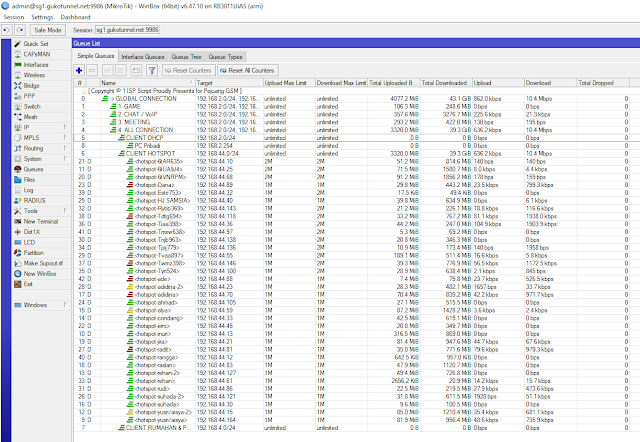Select CLIENT HOTSPOT queue row

(x=353, y=153)
